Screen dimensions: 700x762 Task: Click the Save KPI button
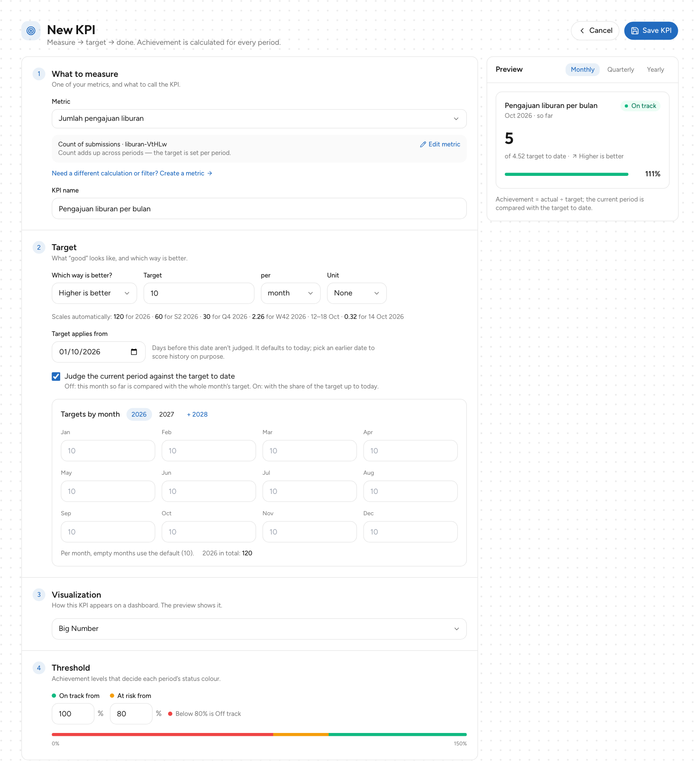click(x=651, y=31)
